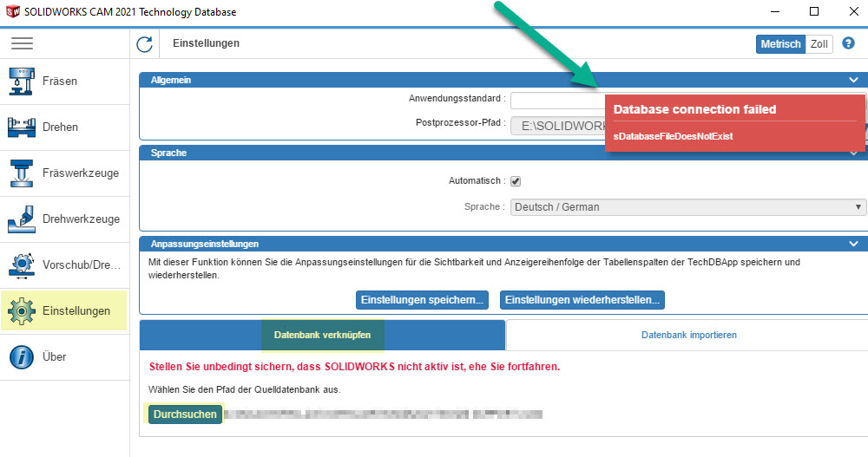The width and height of the screenshot is (868, 457).
Task: Switch units to Metrisch
Action: (x=780, y=44)
